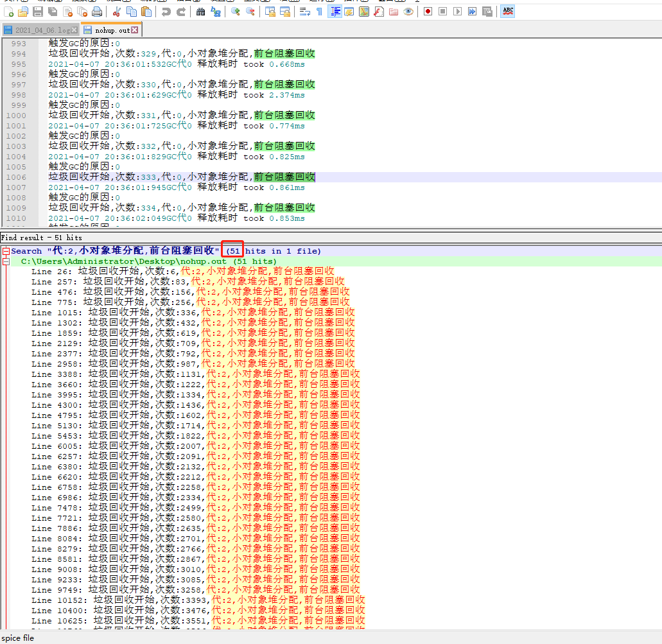Enable spell checking with the ABC icon

(507, 11)
